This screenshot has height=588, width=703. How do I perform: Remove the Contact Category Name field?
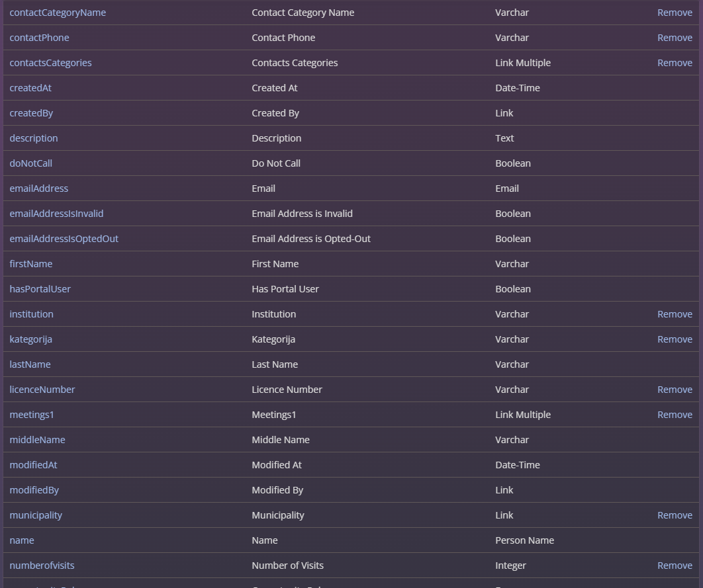pyautogui.click(x=675, y=13)
